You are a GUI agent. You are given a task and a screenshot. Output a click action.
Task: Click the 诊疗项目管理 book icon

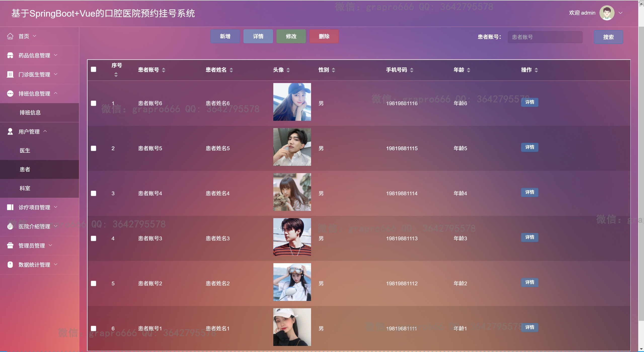[10, 207]
